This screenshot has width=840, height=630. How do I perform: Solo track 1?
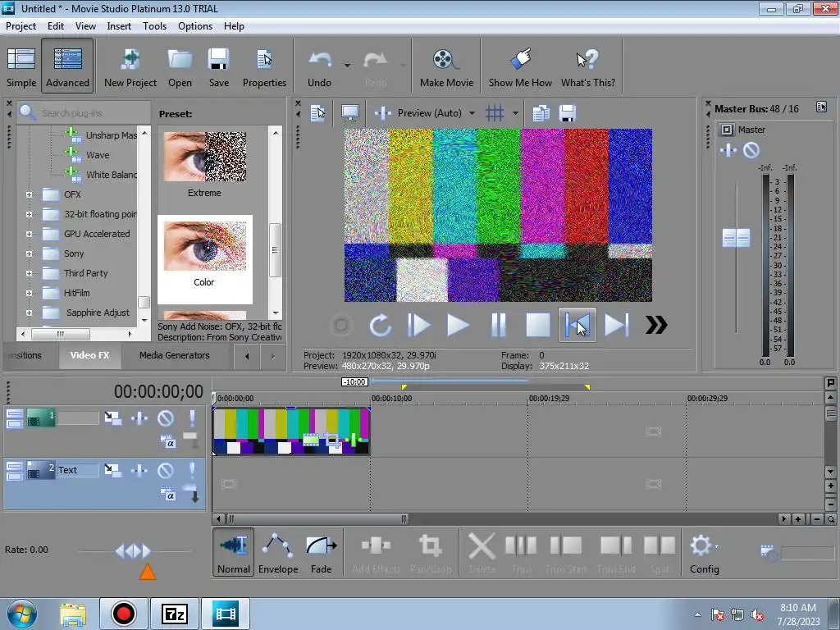(x=192, y=418)
